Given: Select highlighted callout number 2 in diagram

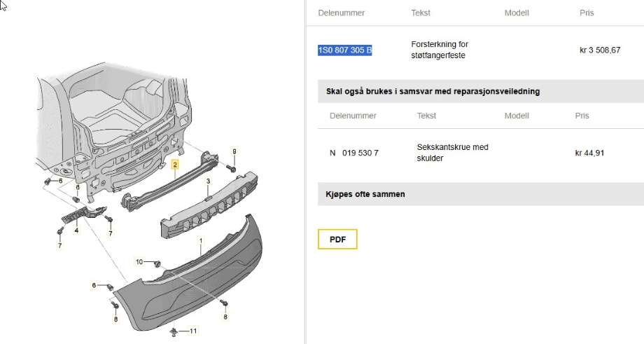Looking at the screenshot, I should (175, 165).
